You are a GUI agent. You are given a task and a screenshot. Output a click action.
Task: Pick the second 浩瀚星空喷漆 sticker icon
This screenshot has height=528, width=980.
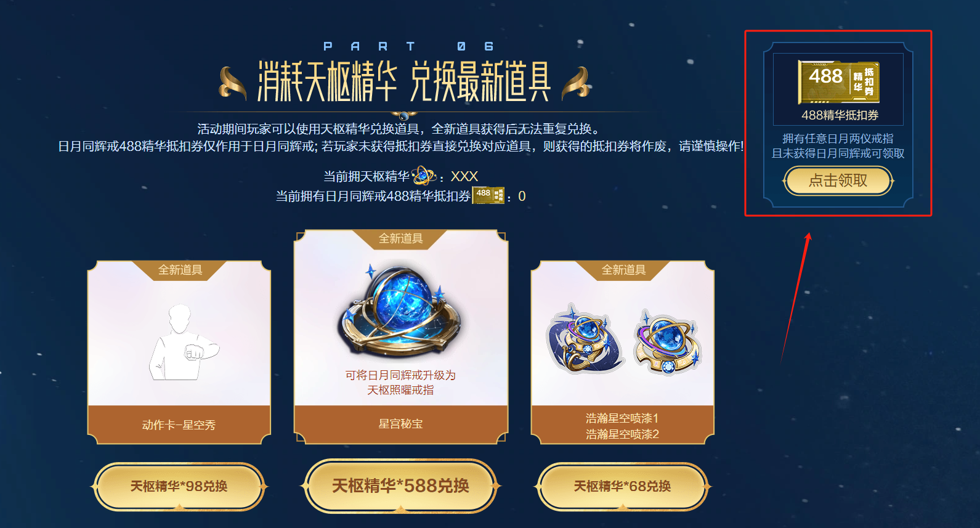[668, 341]
